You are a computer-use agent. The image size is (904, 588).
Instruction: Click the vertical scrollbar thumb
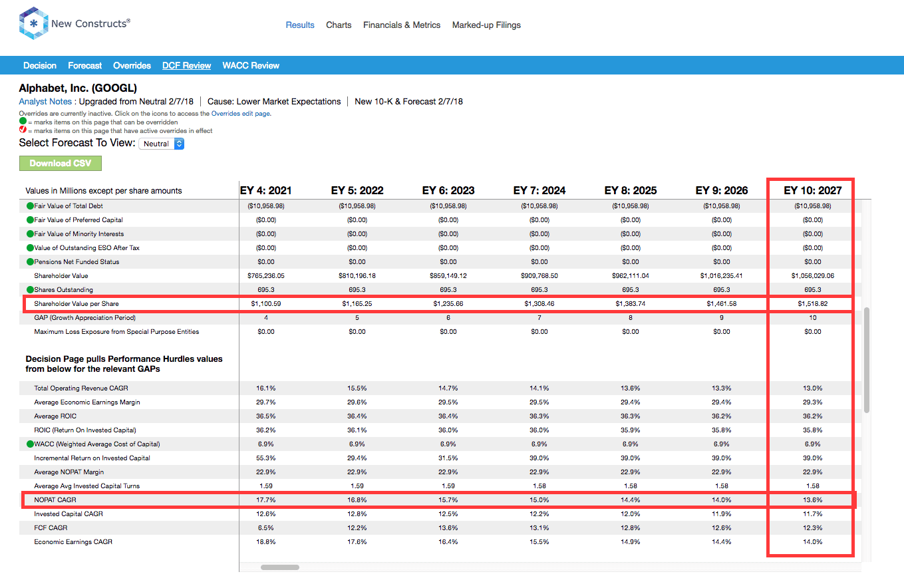[x=866, y=360]
